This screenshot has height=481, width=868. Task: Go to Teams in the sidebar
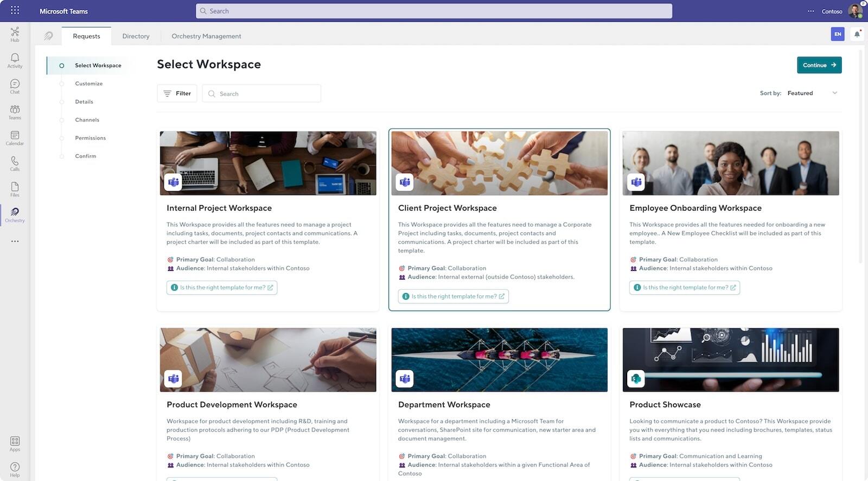pos(15,112)
